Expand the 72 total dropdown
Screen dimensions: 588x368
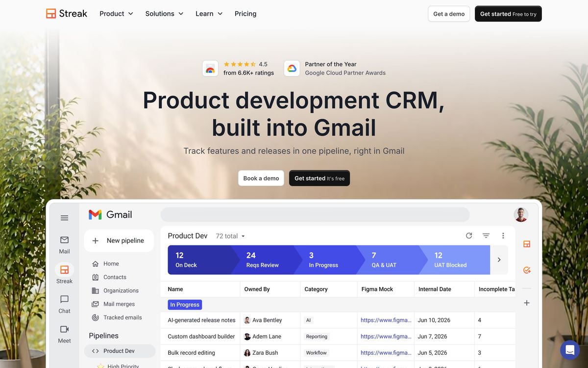[x=230, y=236]
